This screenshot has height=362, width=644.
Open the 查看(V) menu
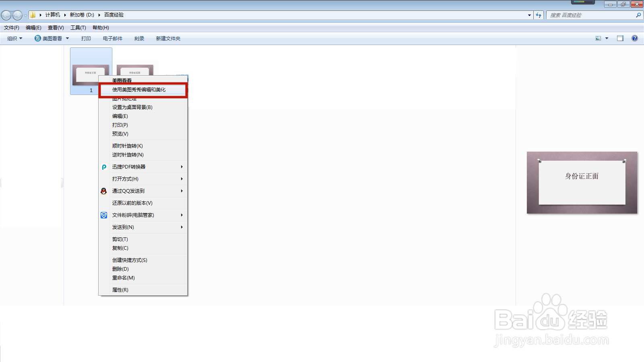[x=56, y=28]
